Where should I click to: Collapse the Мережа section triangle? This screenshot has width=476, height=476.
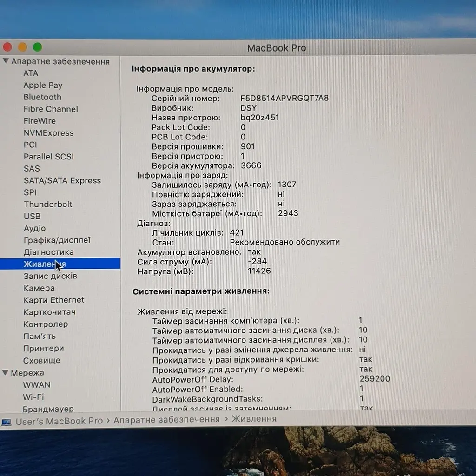5,372
